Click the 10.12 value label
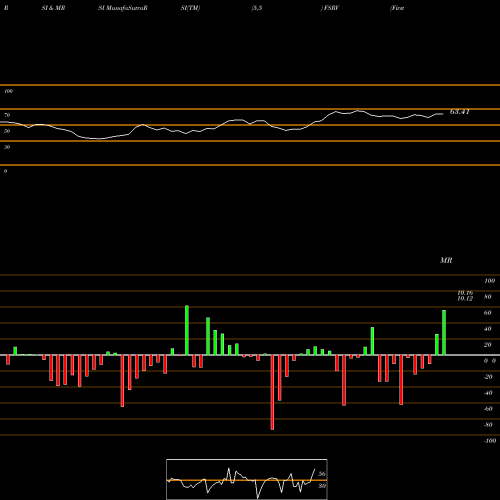The height and width of the screenshot is (500, 500). click(x=465, y=299)
